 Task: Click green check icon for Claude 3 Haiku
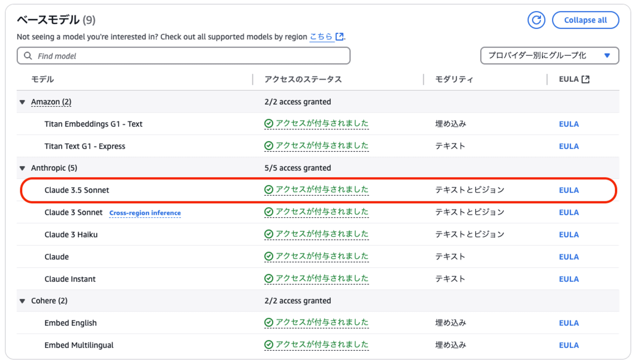click(x=269, y=234)
